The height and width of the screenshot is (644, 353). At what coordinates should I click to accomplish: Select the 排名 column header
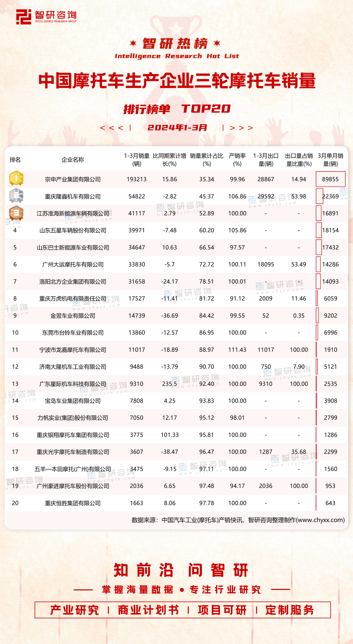(15, 160)
